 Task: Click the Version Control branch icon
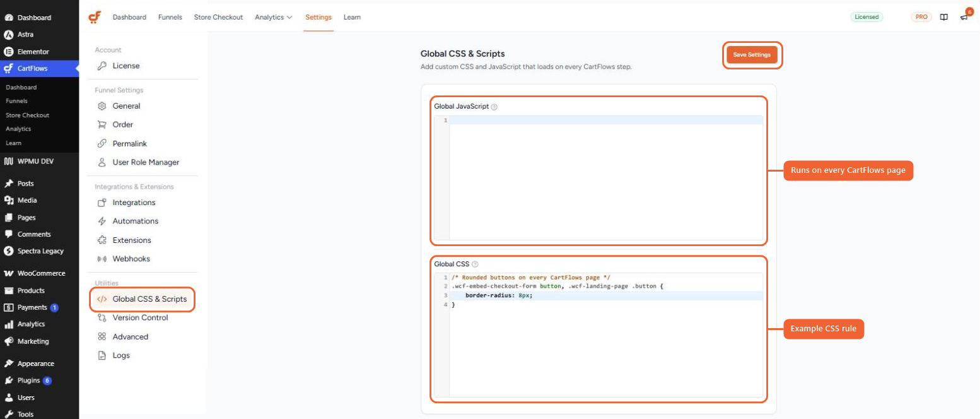tap(102, 317)
